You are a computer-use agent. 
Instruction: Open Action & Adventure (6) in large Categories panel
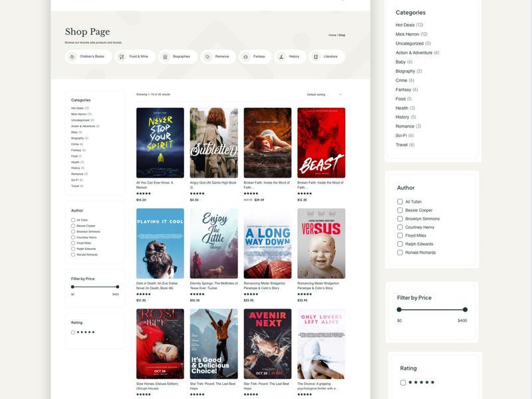(418, 53)
